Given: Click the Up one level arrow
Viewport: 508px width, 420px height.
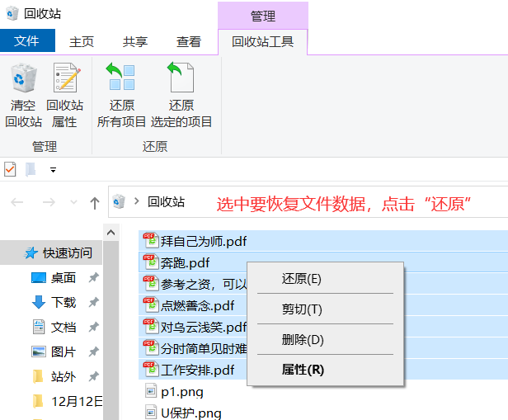Looking at the screenshot, I should point(95,203).
